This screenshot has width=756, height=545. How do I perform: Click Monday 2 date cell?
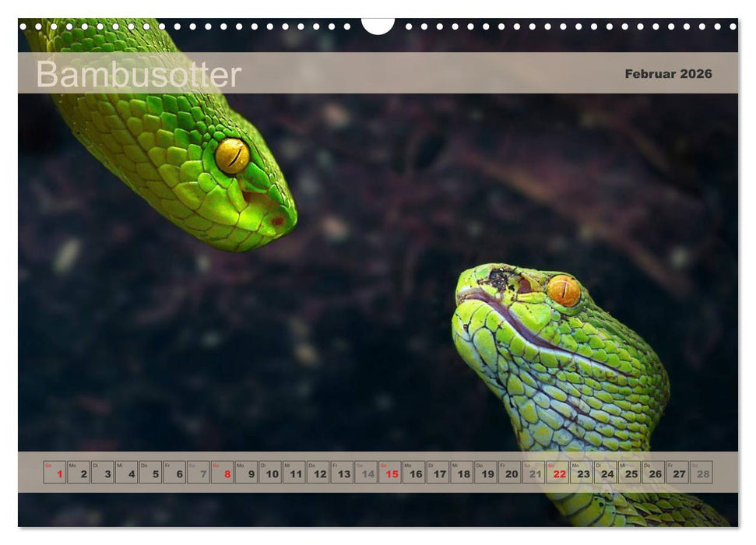(79, 473)
